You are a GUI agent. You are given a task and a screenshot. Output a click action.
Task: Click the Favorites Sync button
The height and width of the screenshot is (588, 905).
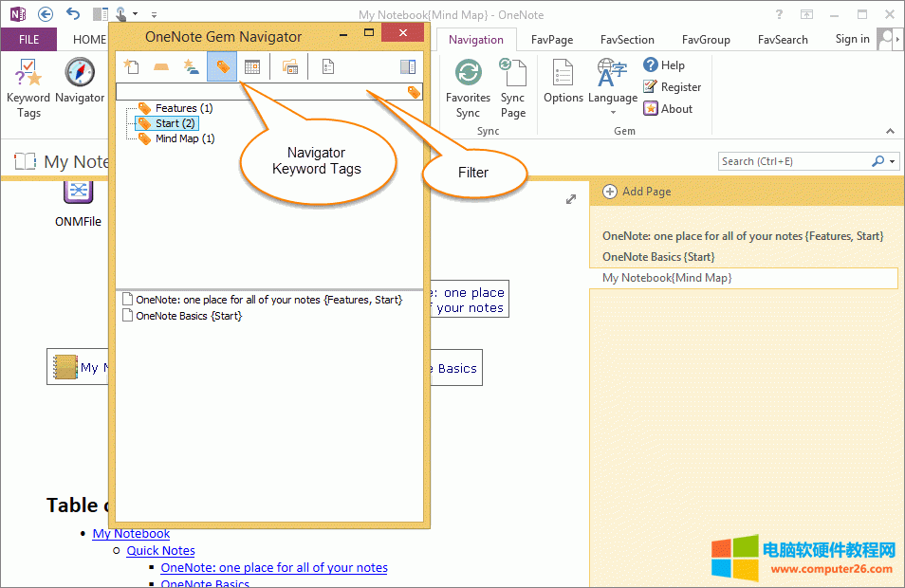(468, 87)
